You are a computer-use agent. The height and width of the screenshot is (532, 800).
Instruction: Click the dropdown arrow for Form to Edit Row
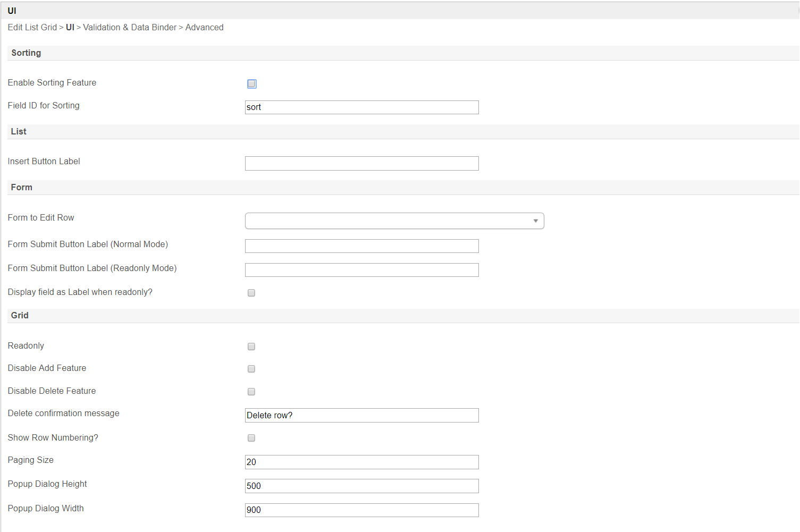pos(535,221)
